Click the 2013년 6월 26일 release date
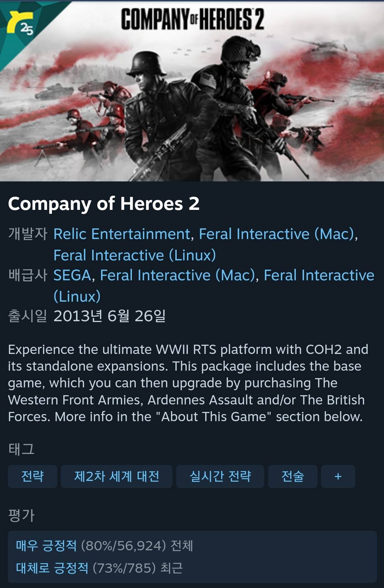Image resolution: width=384 pixels, height=588 pixels. tap(110, 316)
